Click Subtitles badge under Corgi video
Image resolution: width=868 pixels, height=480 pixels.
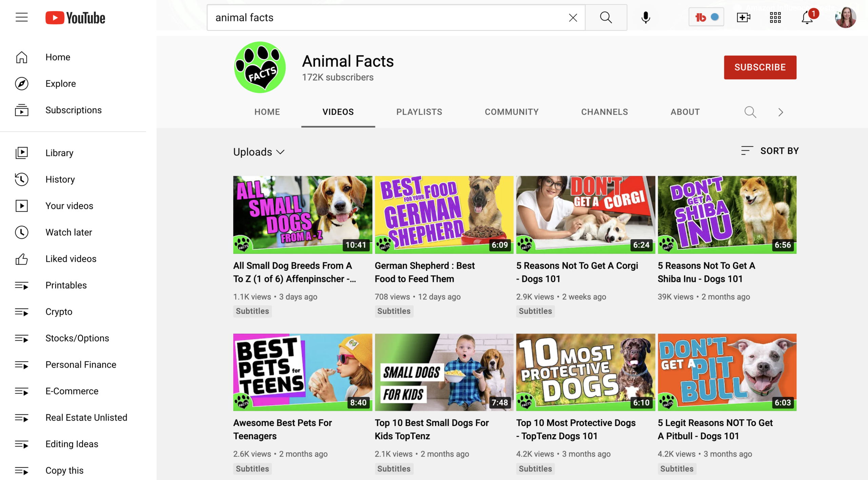[x=535, y=311]
